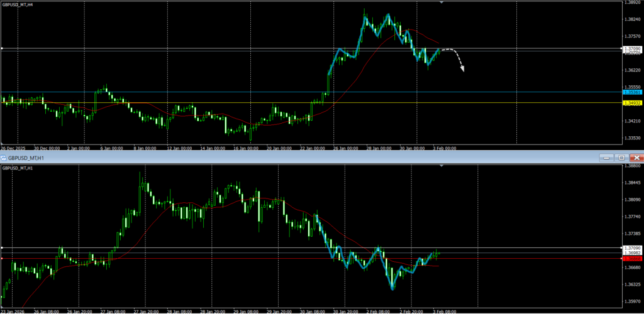Maximize the GBPUSD H1 chart window

[621, 158]
